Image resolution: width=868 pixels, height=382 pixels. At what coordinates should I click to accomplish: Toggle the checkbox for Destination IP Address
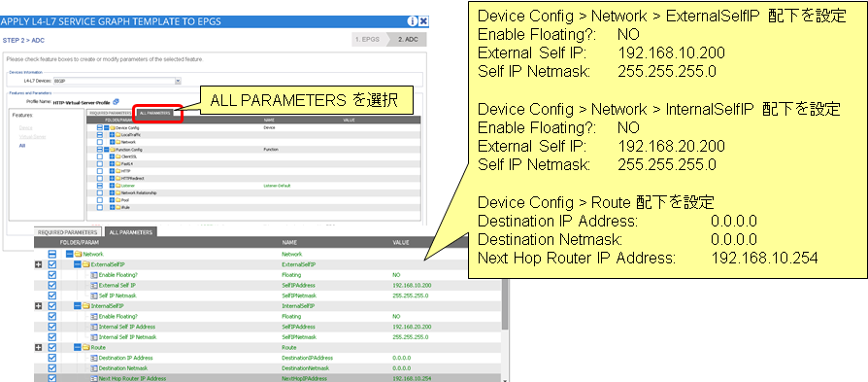tap(52, 358)
